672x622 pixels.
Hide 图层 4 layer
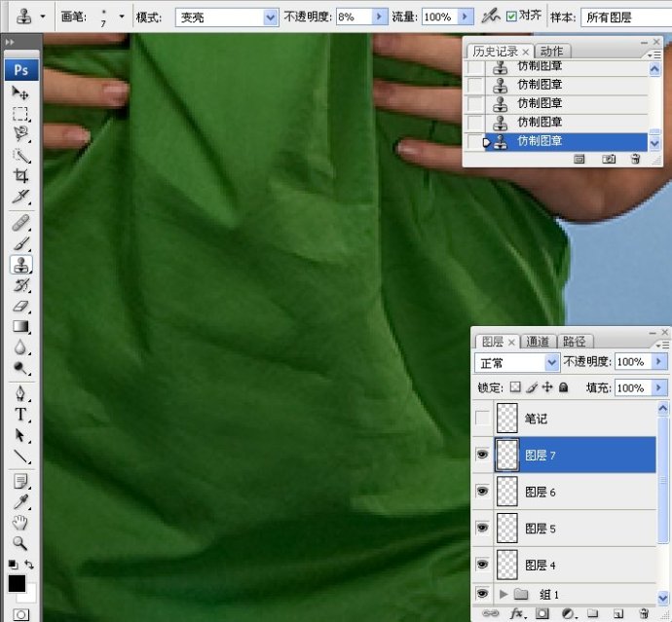[x=482, y=565]
